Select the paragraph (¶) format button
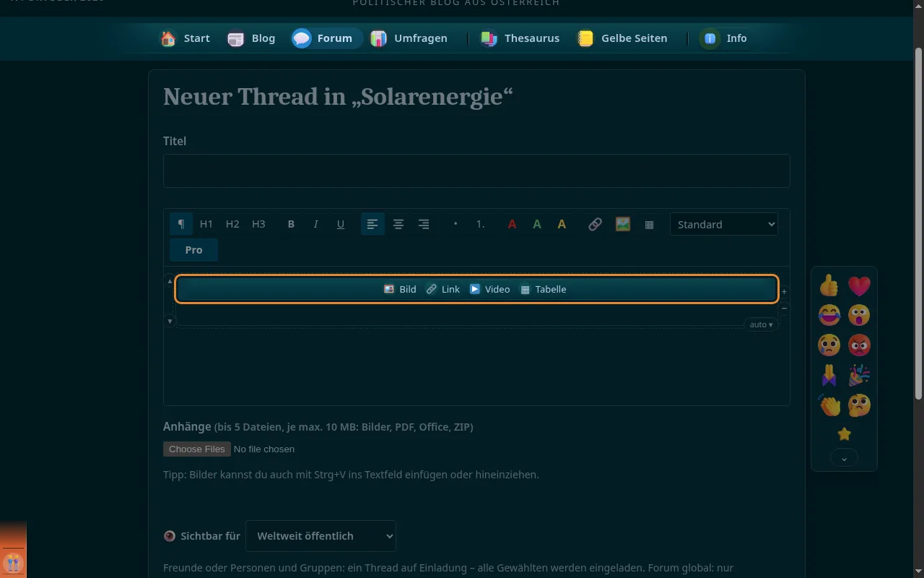The image size is (924, 578). click(x=181, y=224)
